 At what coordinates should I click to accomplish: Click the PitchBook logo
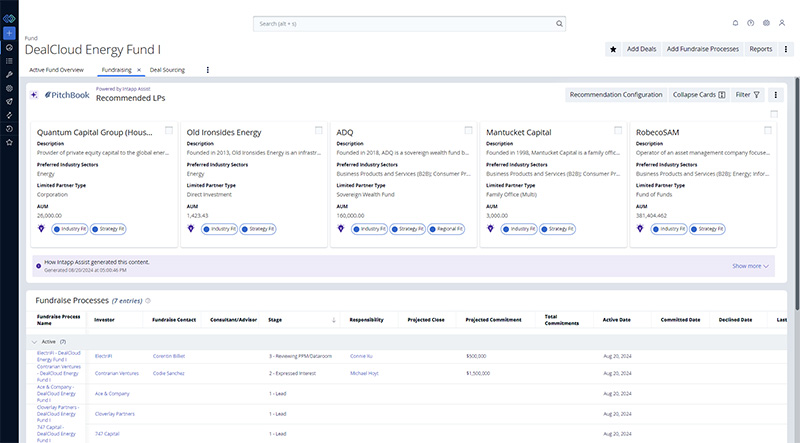coord(67,95)
